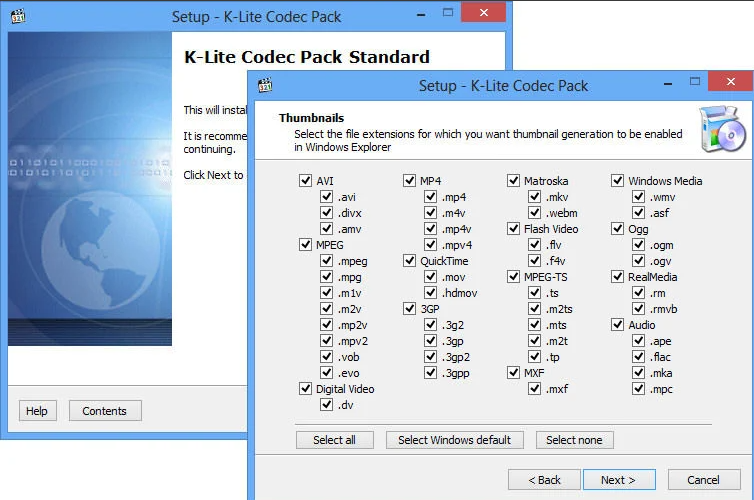Toggle the Ogg group checkbox

[x=617, y=229]
